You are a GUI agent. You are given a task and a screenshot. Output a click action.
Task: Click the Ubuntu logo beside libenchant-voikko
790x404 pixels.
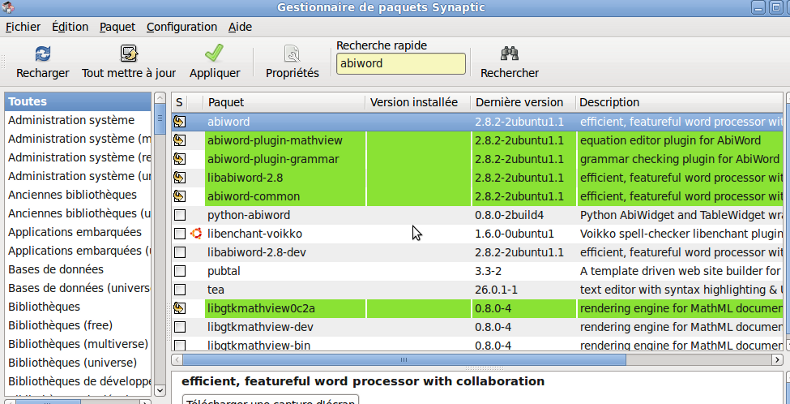(196, 234)
